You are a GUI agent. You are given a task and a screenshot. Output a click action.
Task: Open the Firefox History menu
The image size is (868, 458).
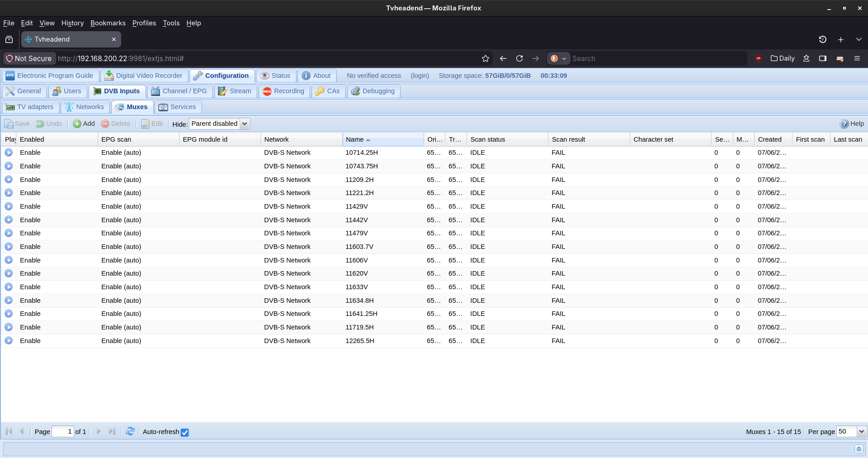(x=72, y=23)
